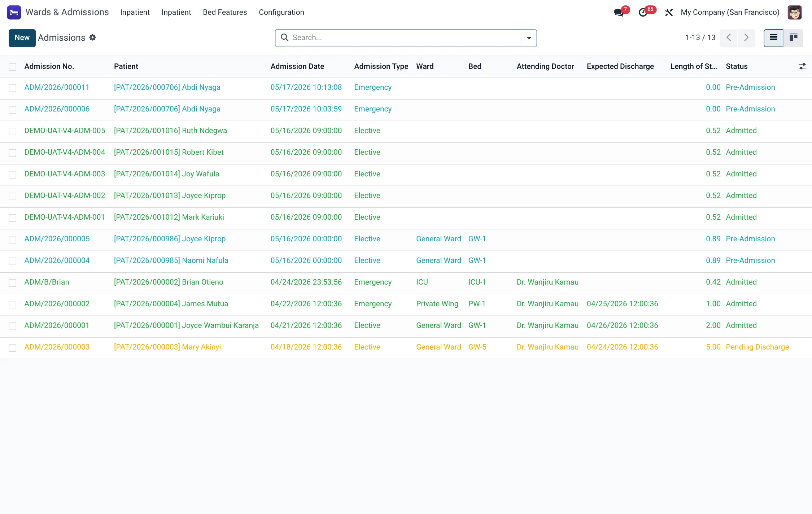The width and height of the screenshot is (812, 514).
Task: Switch to kanban view
Action: point(793,38)
